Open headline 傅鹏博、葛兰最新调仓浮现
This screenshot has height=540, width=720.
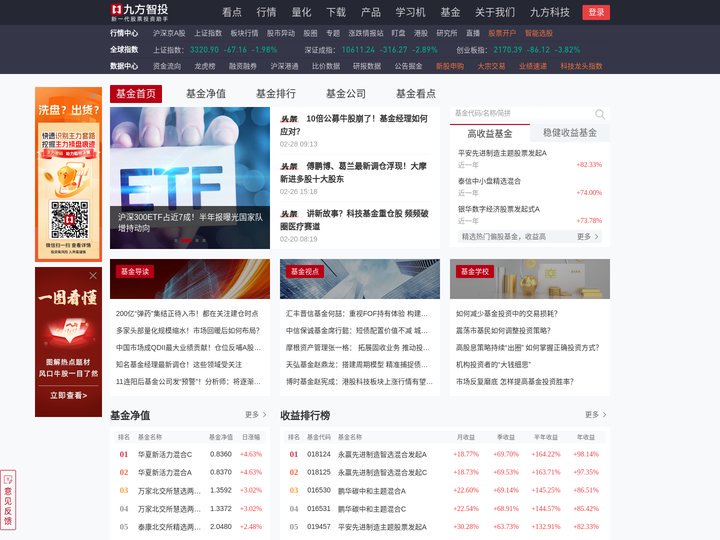click(354, 172)
